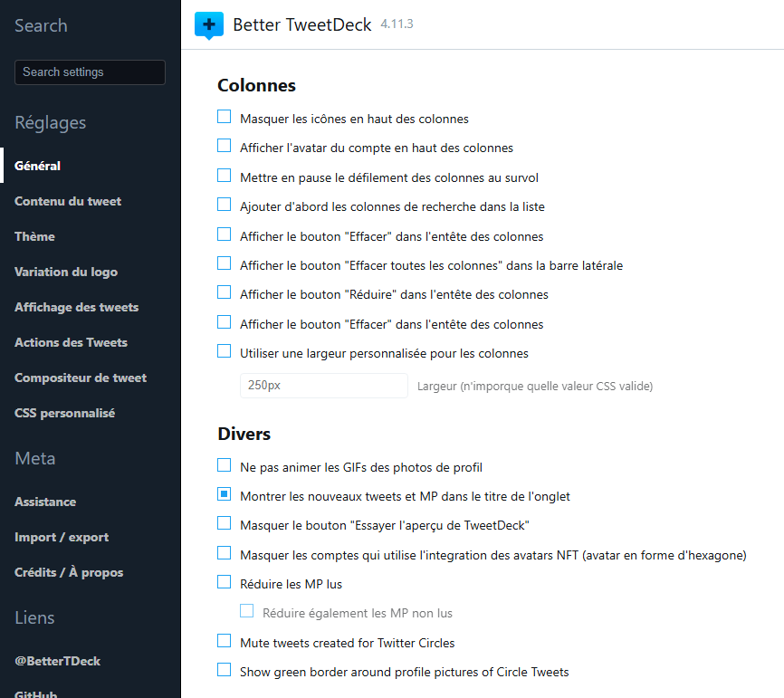Open 'Variation du logo' in sidebar

66,272
